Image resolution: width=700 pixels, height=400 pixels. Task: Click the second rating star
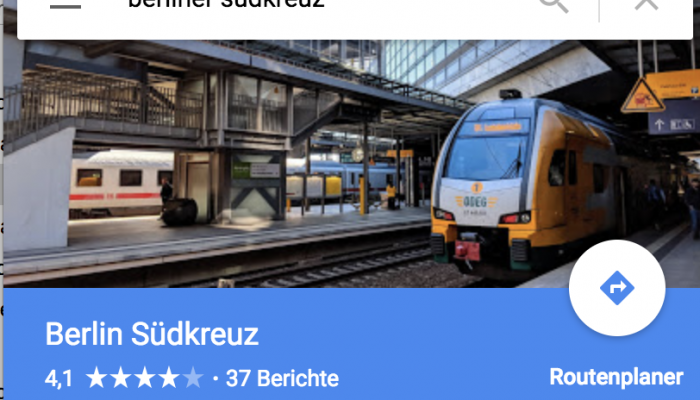tap(121, 378)
